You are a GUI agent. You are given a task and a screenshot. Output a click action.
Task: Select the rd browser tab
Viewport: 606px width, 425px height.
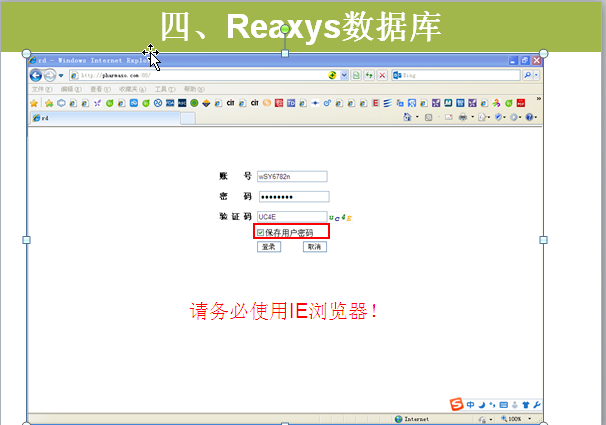[105, 118]
